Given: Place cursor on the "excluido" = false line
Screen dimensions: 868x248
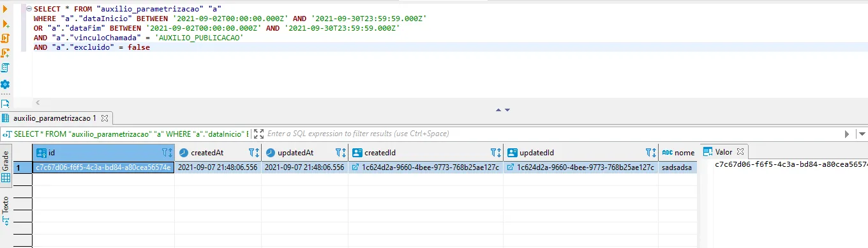Looking at the screenshot, I should coord(92,47).
